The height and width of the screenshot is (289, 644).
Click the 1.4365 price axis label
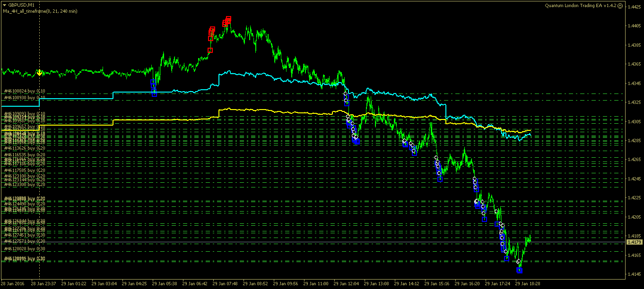635,64
